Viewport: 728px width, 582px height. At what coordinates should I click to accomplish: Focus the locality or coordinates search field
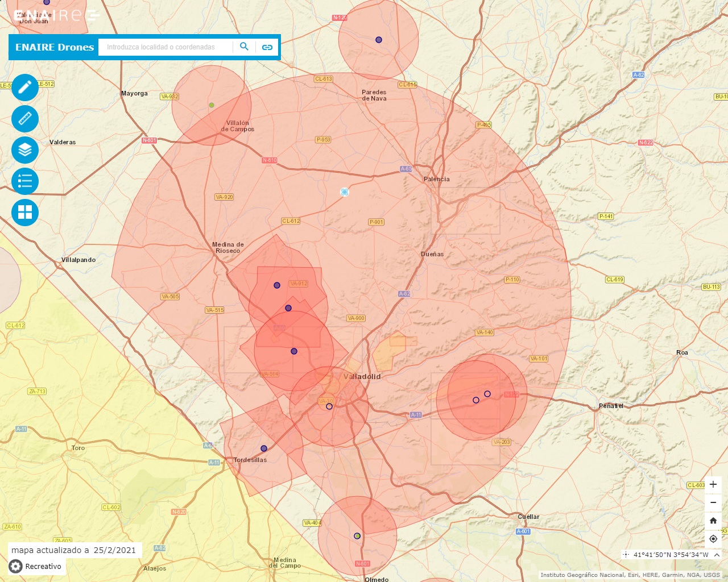(x=165, y=47)
